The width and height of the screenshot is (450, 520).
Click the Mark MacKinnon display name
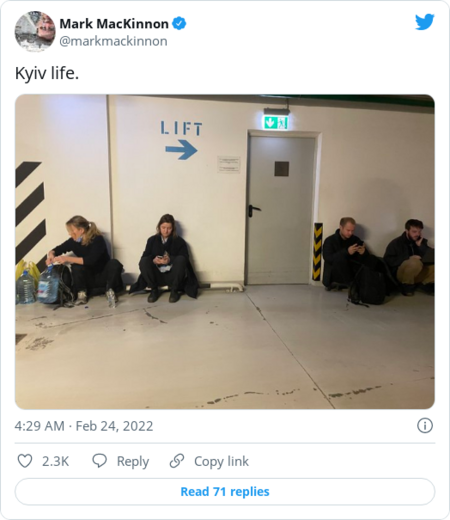(114, 24)
